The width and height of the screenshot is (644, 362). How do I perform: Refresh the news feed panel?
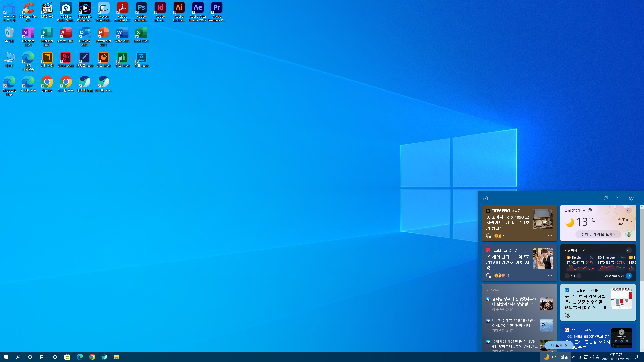pyautogui.click(x=606, y=198)
